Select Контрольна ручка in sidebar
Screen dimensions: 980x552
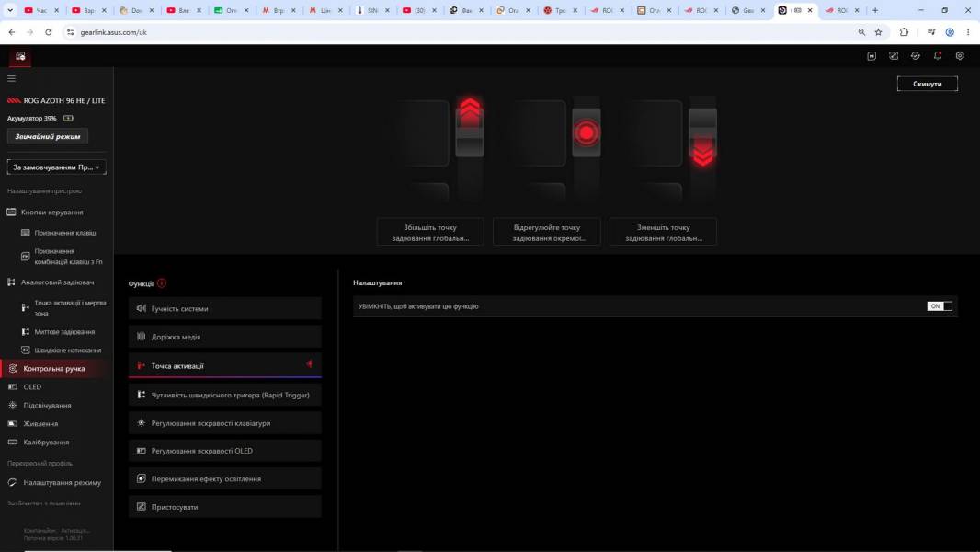pyautogui.click(x=56, y=368)
